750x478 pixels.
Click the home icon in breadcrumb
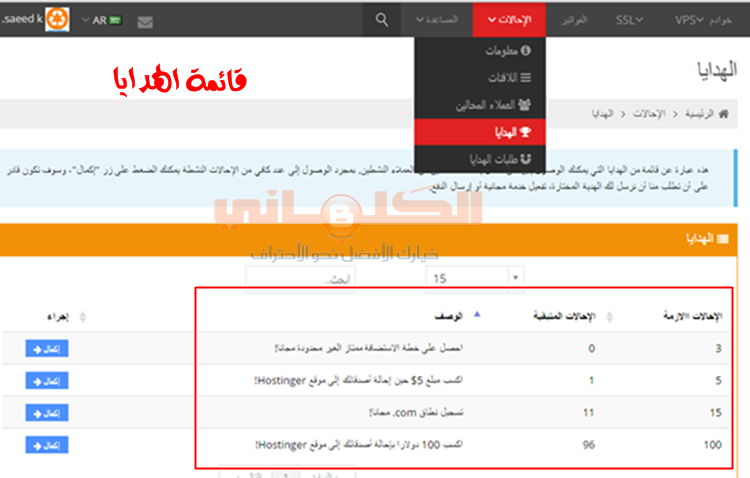(x=724, y=113)
